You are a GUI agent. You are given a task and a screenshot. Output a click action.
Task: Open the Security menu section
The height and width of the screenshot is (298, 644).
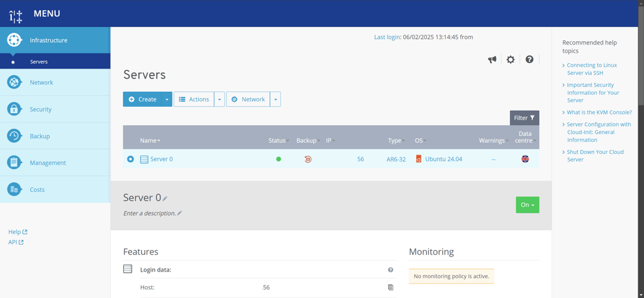pyautogui.click(x=55, y=109)
